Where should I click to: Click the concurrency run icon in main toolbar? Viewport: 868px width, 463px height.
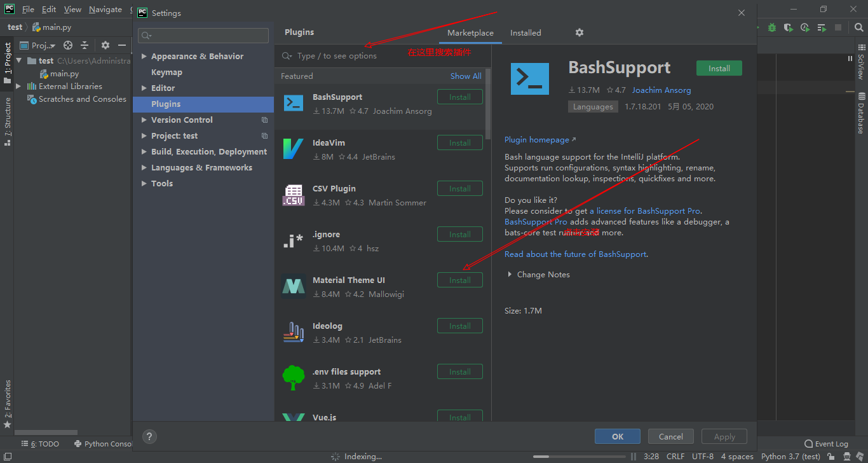(822, 27)
